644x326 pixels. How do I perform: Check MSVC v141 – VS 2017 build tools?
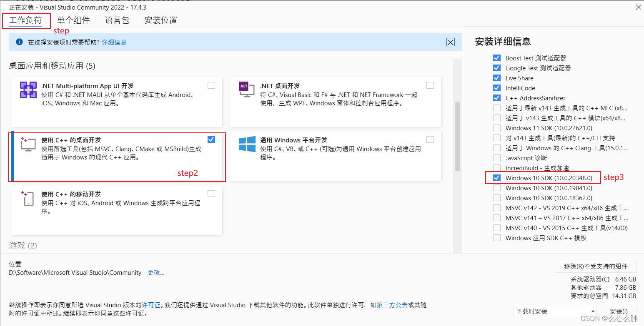click(496, 218)
